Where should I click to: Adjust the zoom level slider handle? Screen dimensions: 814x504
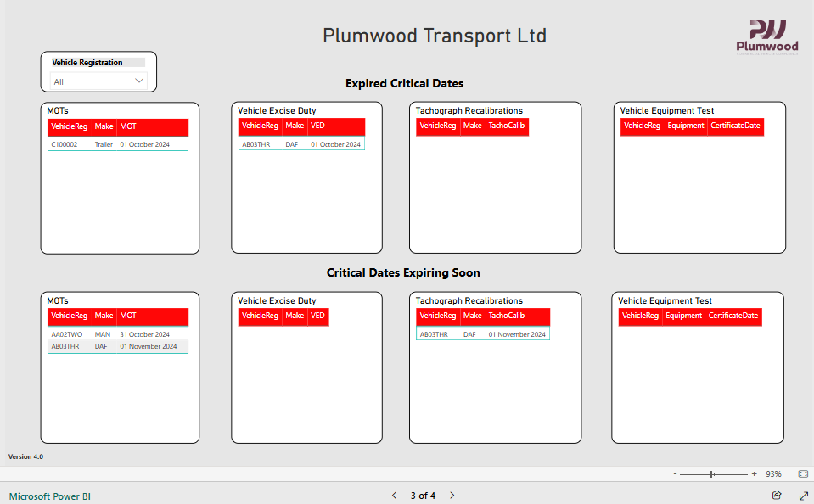(711, 474)
